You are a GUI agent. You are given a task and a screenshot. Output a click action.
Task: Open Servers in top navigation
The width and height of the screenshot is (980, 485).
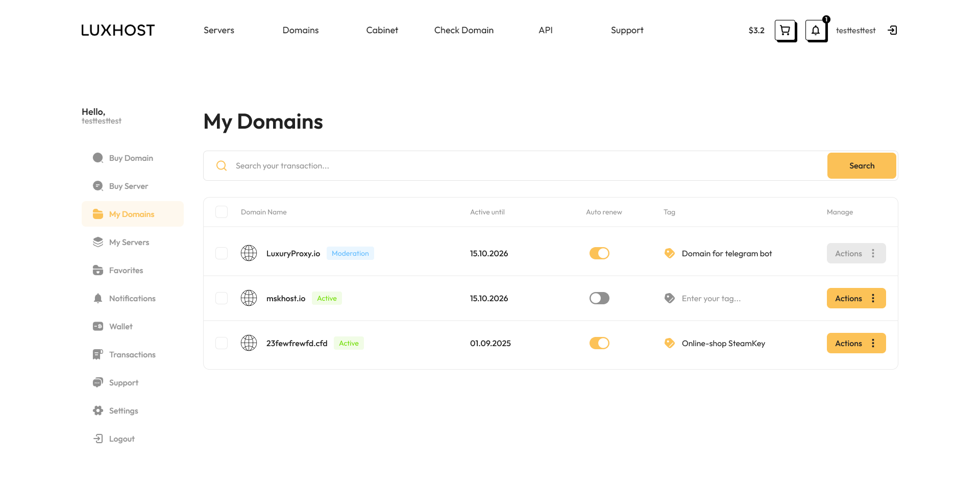coord(219,30)
